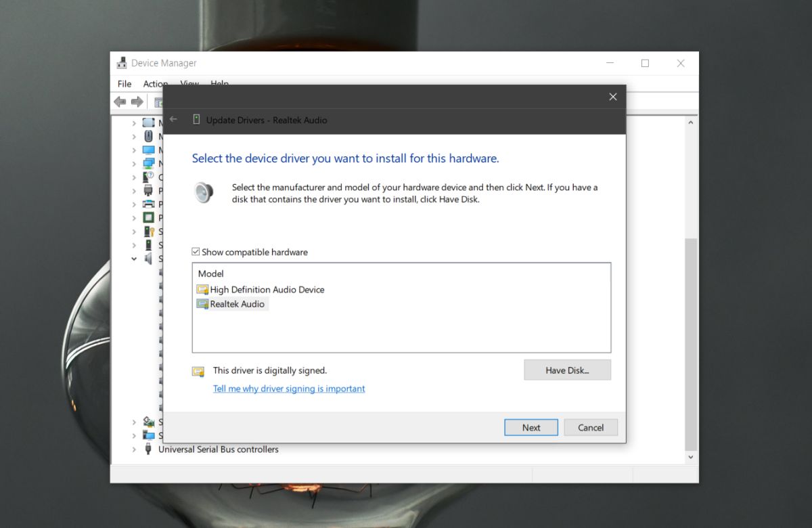Click the High Definition Audio Device icon
The height and width of the screenshot is (528, 812).
click(x=202, y=289)
